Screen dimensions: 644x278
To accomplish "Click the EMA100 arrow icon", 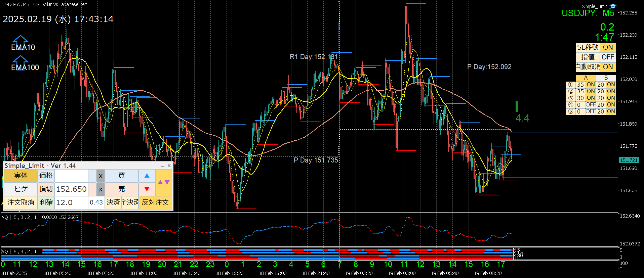I will [x=21, y=60].
